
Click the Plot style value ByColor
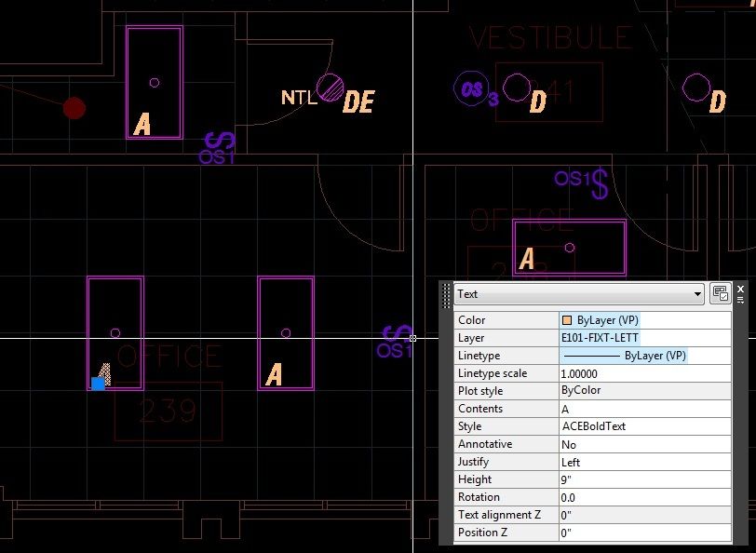[x=642, y=390]
